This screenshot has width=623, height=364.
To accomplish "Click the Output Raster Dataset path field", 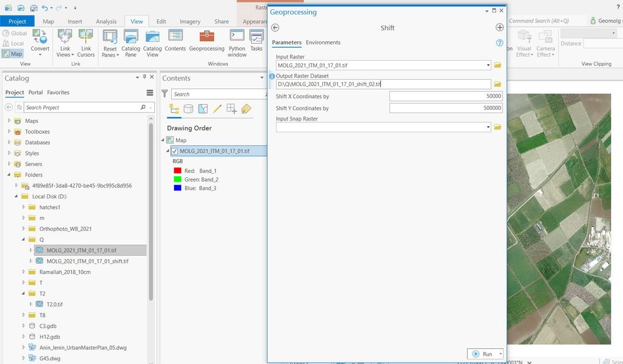I will tap(383, 84).
